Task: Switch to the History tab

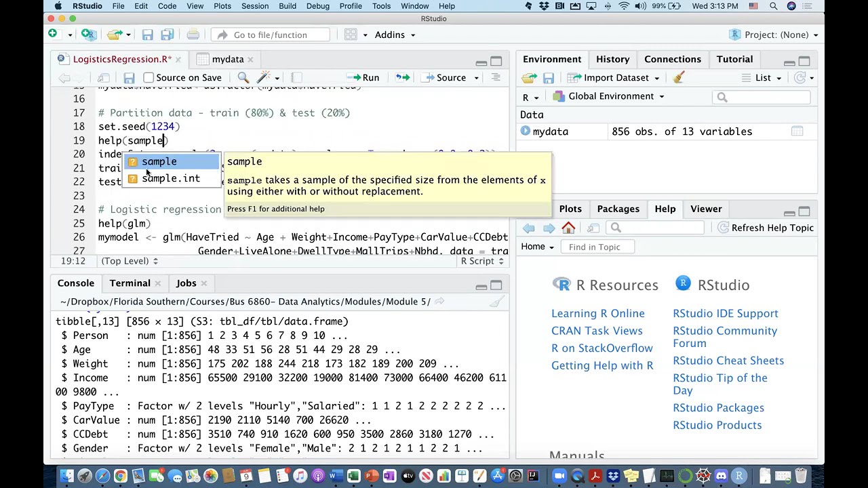Action: pos(612,59)
